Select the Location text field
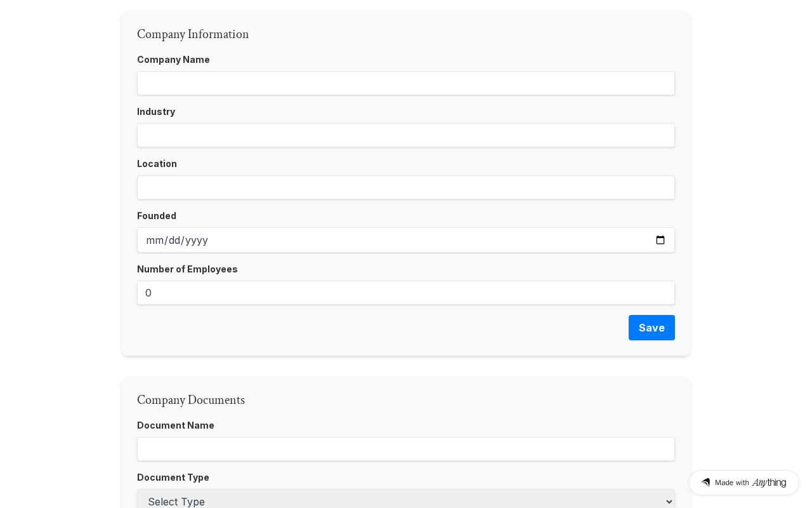This screenshot has width=812, height=508. coord(406,187)
